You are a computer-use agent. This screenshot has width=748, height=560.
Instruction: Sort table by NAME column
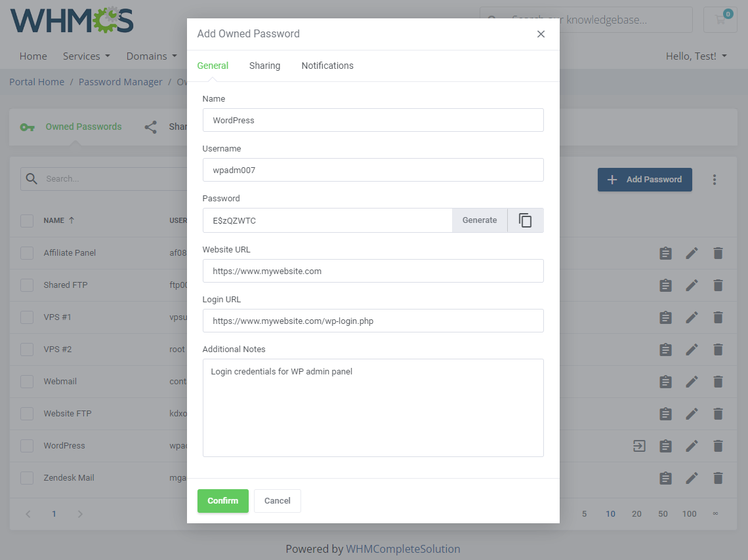click(x=58, y=221)
